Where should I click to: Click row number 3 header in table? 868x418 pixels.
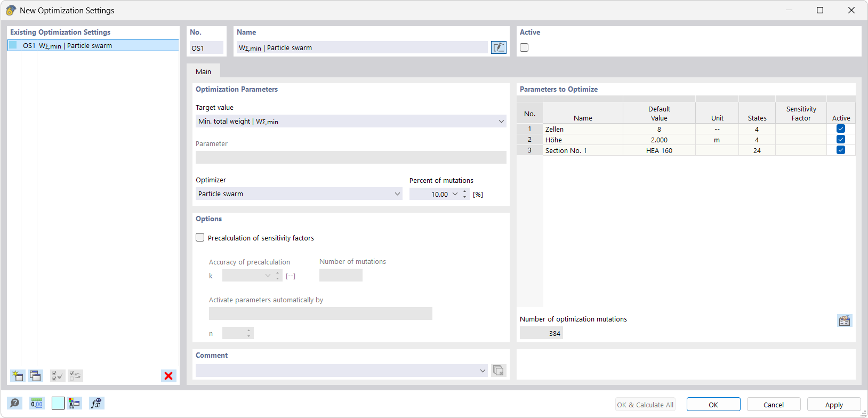529,150
